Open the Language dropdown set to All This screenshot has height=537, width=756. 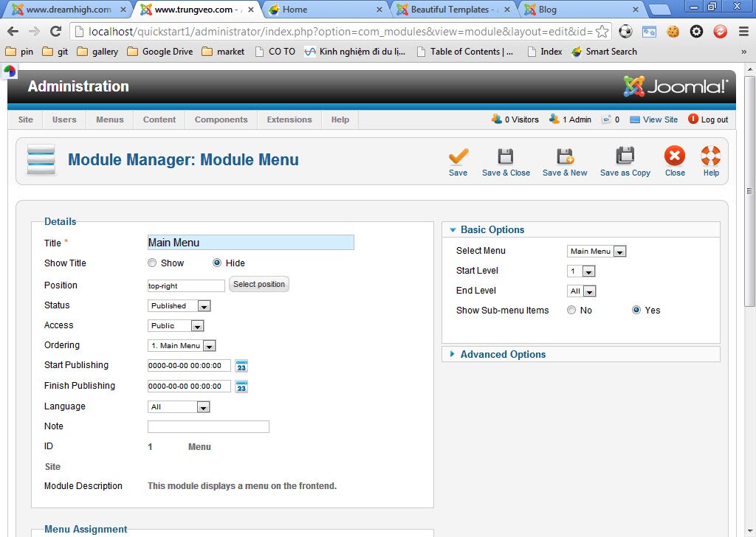pyautogui.click(x=179, y=406)
